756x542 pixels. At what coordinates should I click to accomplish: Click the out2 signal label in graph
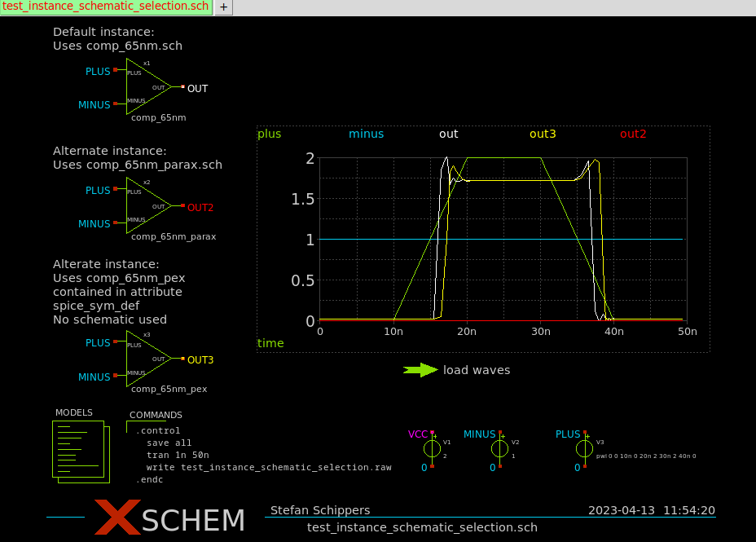[633, 134]
